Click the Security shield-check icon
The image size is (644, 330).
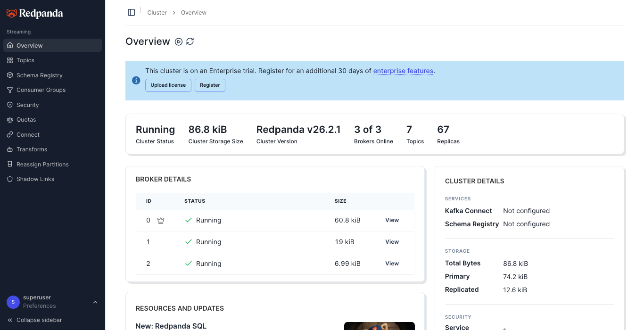(x=10, y=105)
